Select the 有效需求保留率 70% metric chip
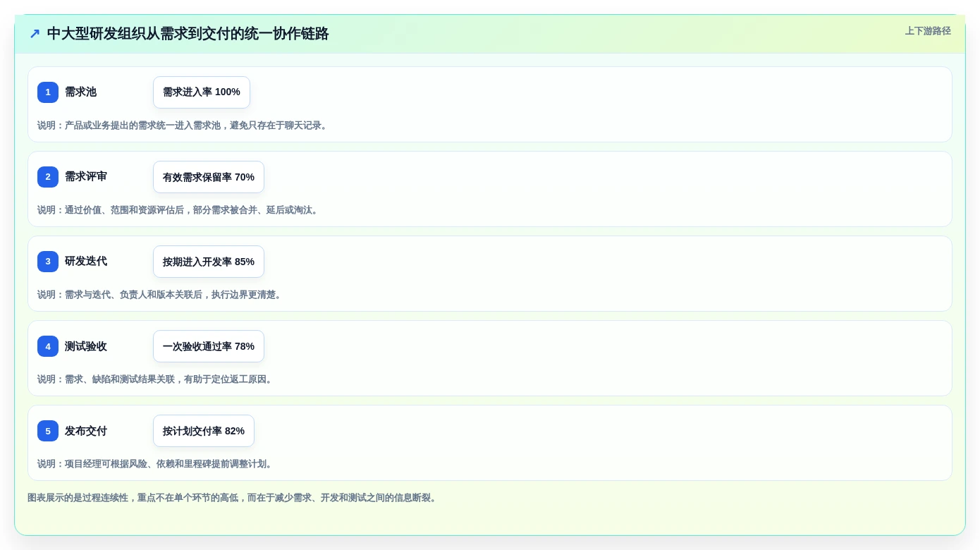Screen dimensions: 980x550 209,177
